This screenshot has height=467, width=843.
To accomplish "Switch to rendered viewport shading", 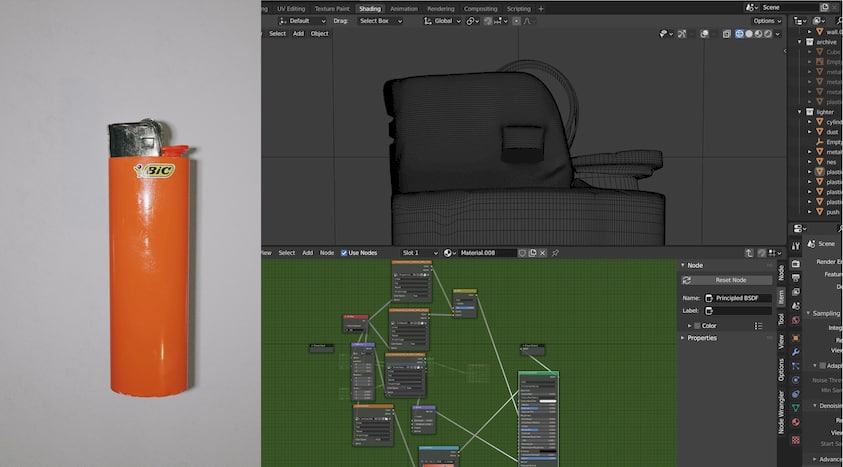I will tap(768, 34).
